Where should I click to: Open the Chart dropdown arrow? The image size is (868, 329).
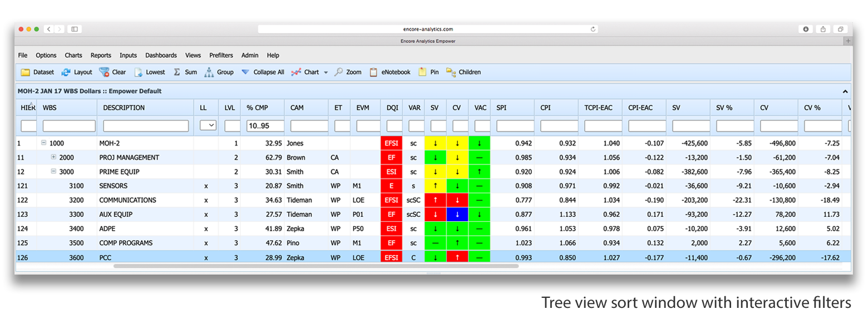[326, 73]
